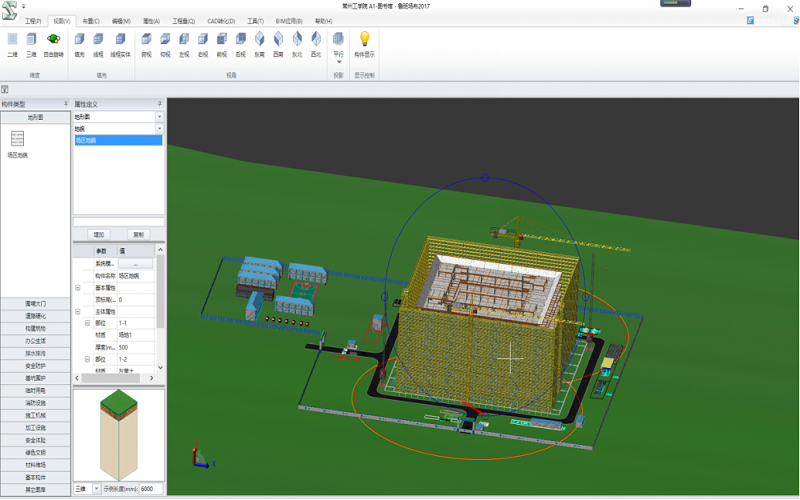This screenshot has height=500, width=800.
Task: Activate 自由旋转 free rotate tool
Action: click(54, 45)
